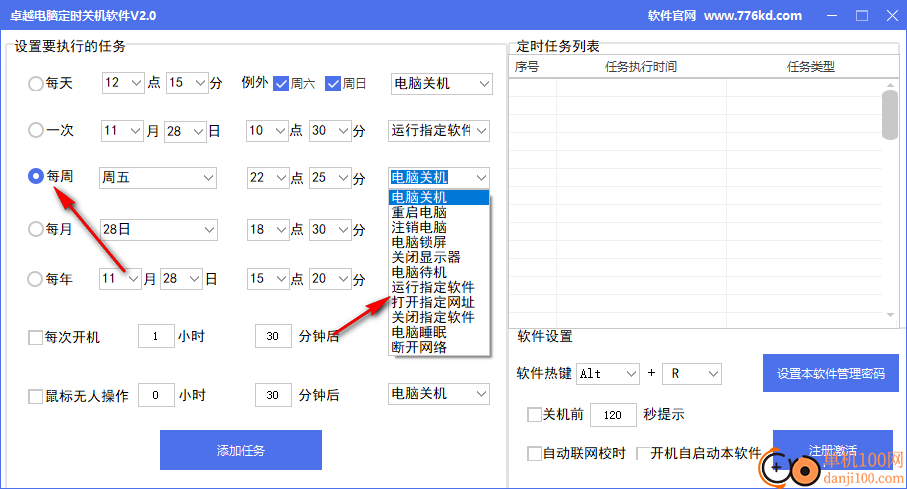
Task: Click the 每次开机 hours input field
Action: click(156, 336)
